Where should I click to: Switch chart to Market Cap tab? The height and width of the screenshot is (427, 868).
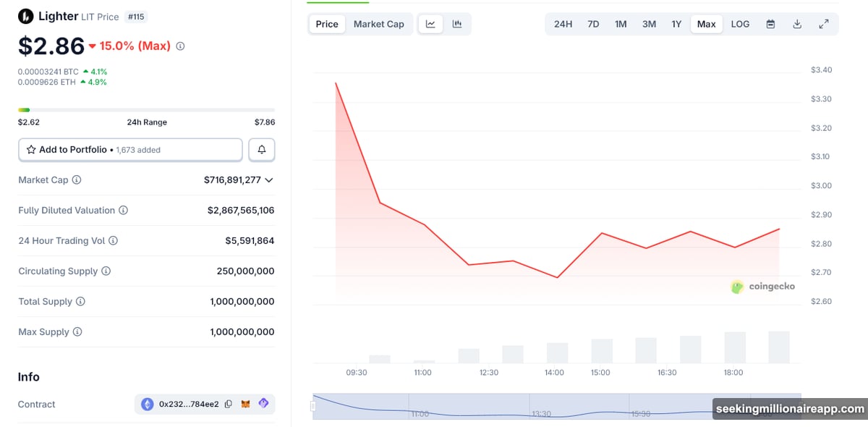[x=379, y=24]
